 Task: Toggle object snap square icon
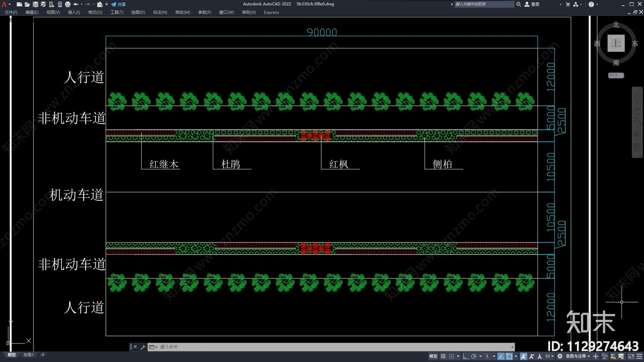click(x=509, y=356)
